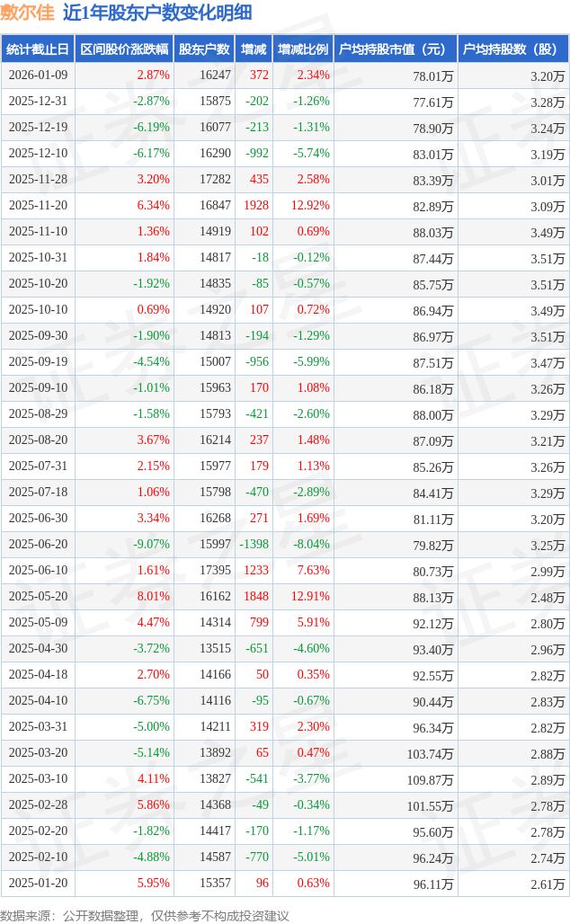Image resolution: width=570 pixels, height=924 pixels.
Task: Click the -9.07% price change cell
Action: [151, 545]
